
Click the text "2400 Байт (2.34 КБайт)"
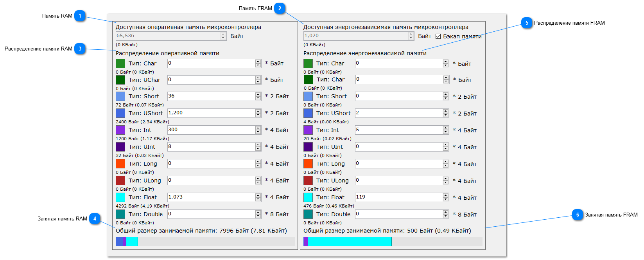click(142, 122)
